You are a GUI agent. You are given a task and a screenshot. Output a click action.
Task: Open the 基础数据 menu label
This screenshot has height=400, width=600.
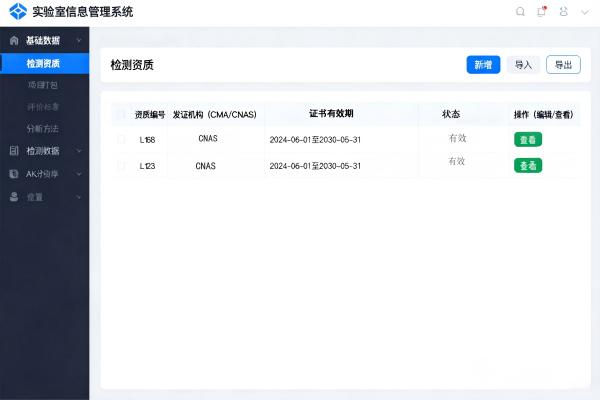pyautogui.click(x=43, y=40)
